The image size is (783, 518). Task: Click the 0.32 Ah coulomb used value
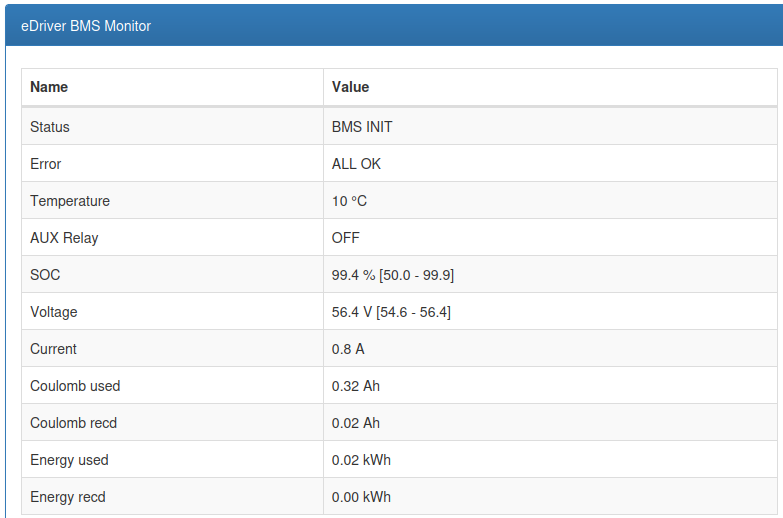355,386
